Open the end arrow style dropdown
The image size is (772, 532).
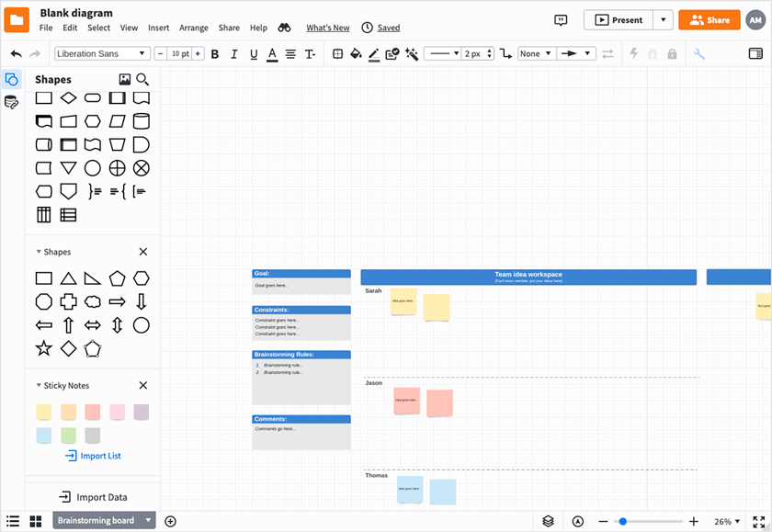[576, 53]
